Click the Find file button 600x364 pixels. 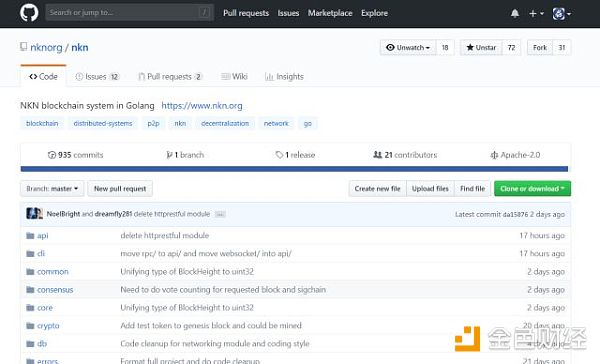tap(473, 189)
